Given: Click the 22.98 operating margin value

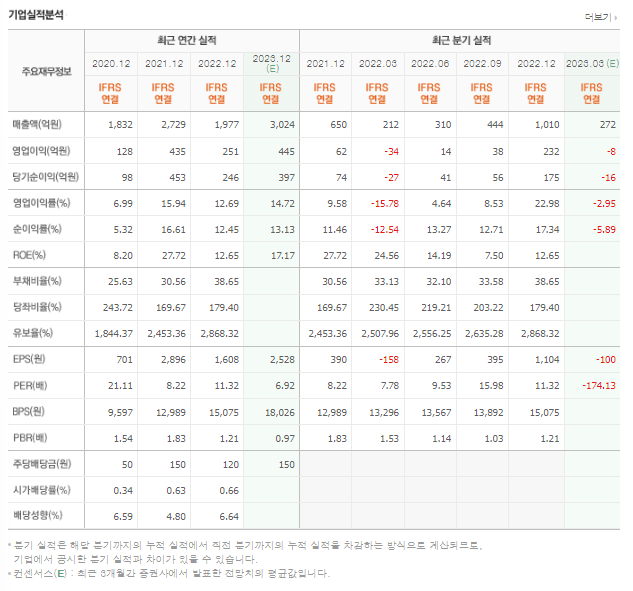Looking at the screenshot, I should (x=547, y=203).
